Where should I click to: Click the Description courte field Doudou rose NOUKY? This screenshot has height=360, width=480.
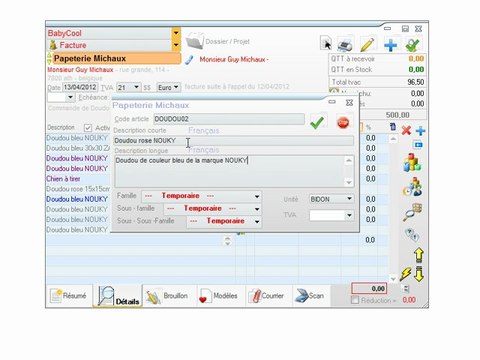pos(233,141)
